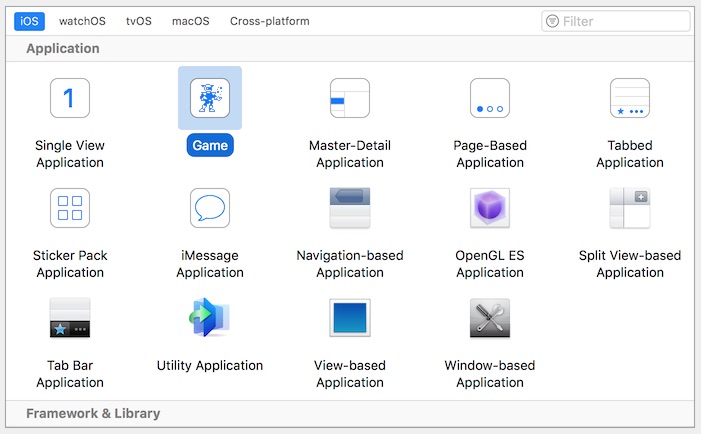The height and width of the screenshot is (434, 701).
Task: Click the 'Single View Application' label
Action: click(x=70, y=154)
